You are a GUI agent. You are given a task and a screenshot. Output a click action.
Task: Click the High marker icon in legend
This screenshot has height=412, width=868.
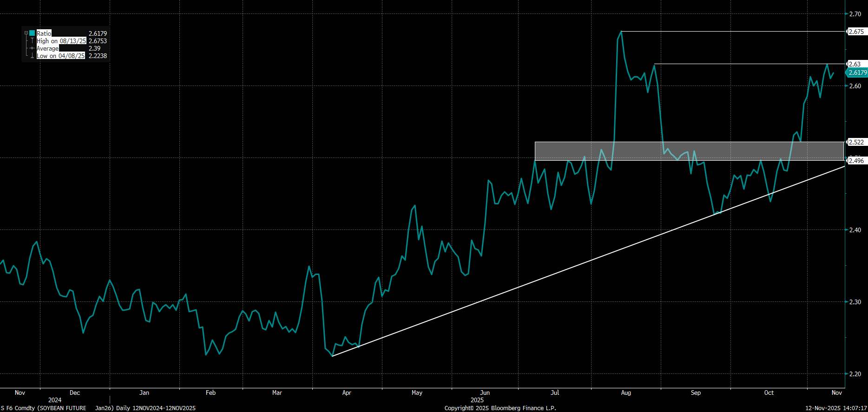coord(32,41)
